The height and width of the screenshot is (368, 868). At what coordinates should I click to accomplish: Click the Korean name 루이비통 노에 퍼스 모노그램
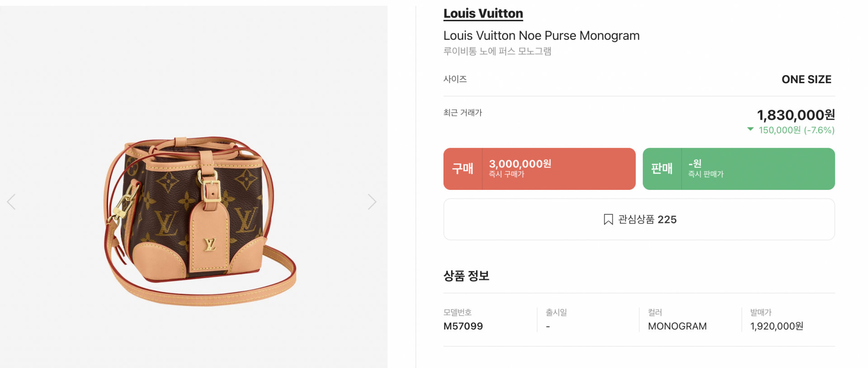(497, 51)
